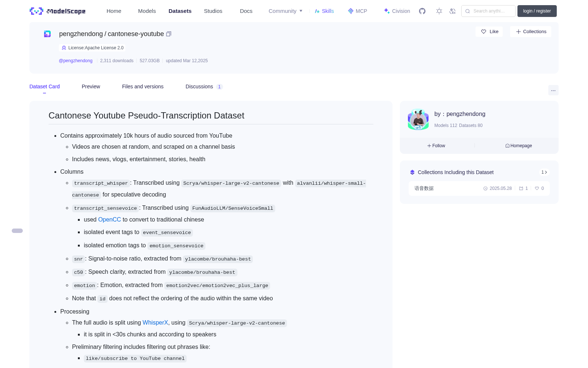Open the 语音数据 collection card
The image size is (588, 368).
(x=479, y=188)
